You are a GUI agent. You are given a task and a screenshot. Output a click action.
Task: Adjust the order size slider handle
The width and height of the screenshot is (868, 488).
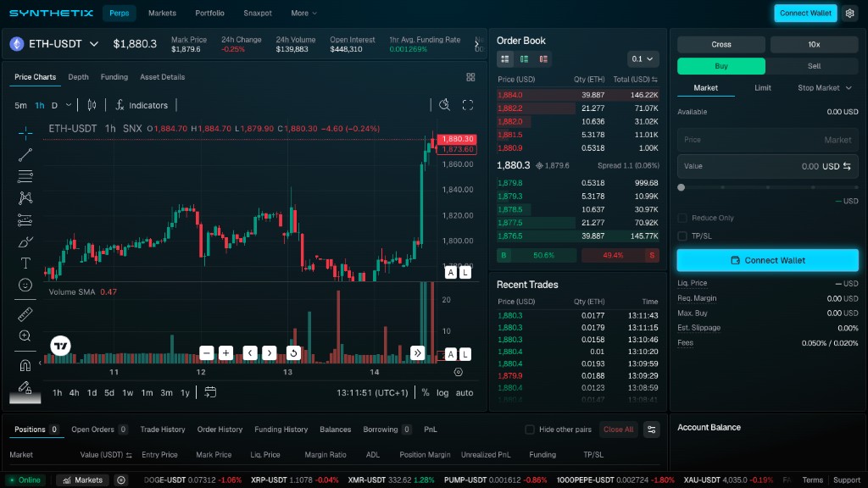(x=682, y=187)
